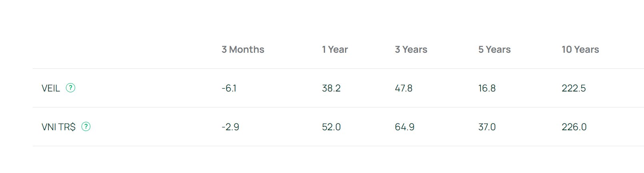The height and width of the screenshot is (173, 644).
Task: Select the 10 Years column heading
Action: click(580, 50)
